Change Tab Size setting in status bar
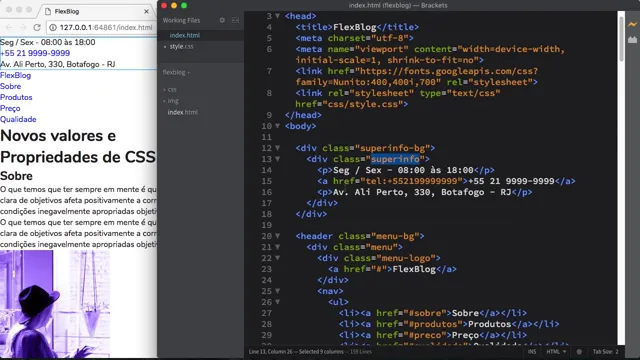640x360 pixels. pyautogui.click(x=605, y=351)
